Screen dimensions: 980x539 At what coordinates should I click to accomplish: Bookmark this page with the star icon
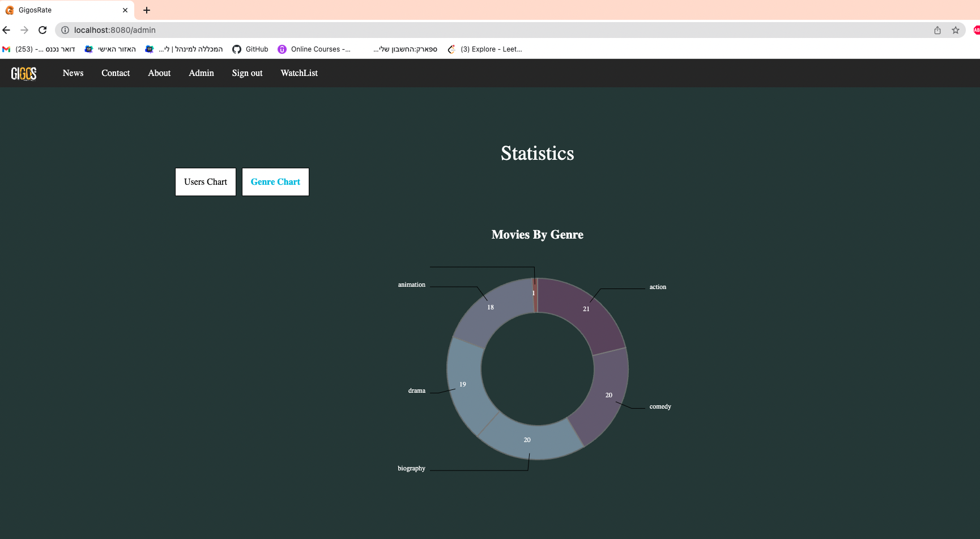tap(956, 30)
